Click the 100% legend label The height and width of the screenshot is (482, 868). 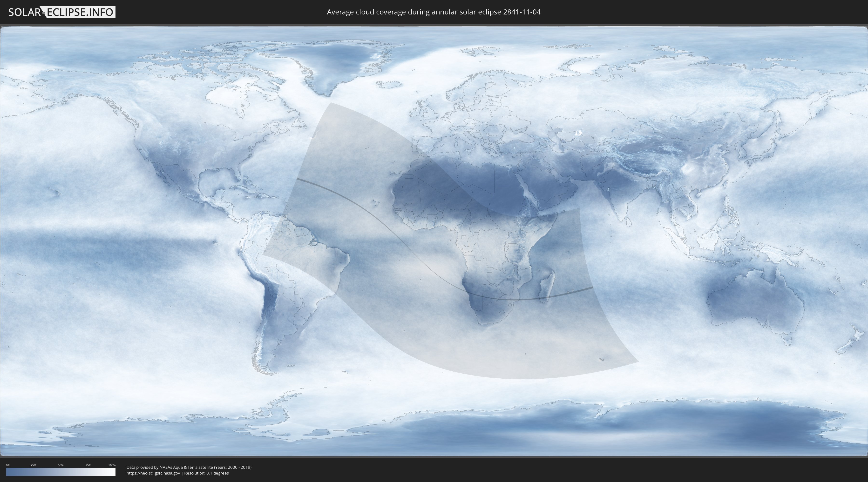pyautogui.click(x=112, y=465)
